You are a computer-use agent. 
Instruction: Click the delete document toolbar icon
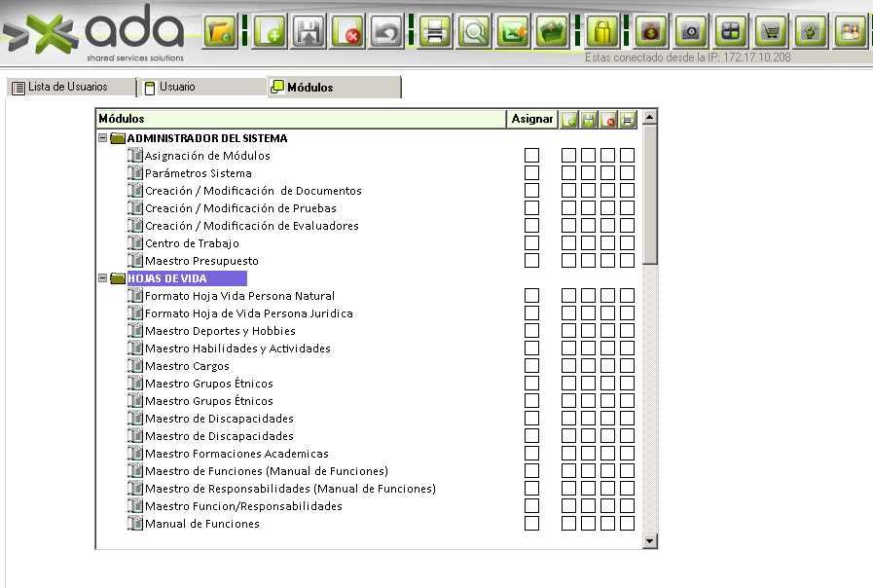point(347,32)
